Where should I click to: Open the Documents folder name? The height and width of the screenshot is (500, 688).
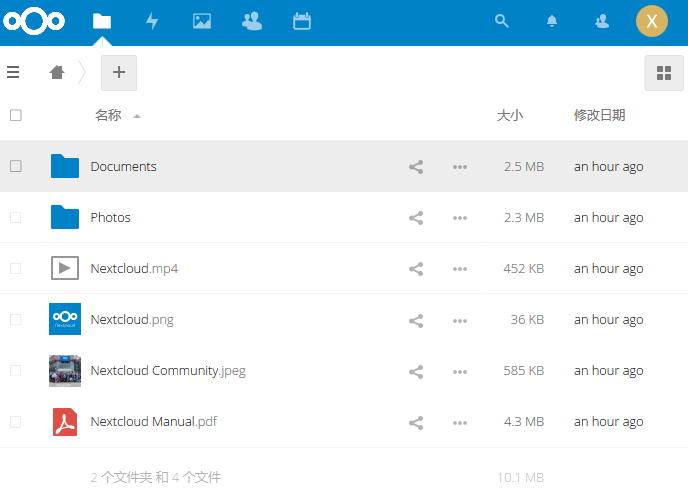[x=123, y=167]
